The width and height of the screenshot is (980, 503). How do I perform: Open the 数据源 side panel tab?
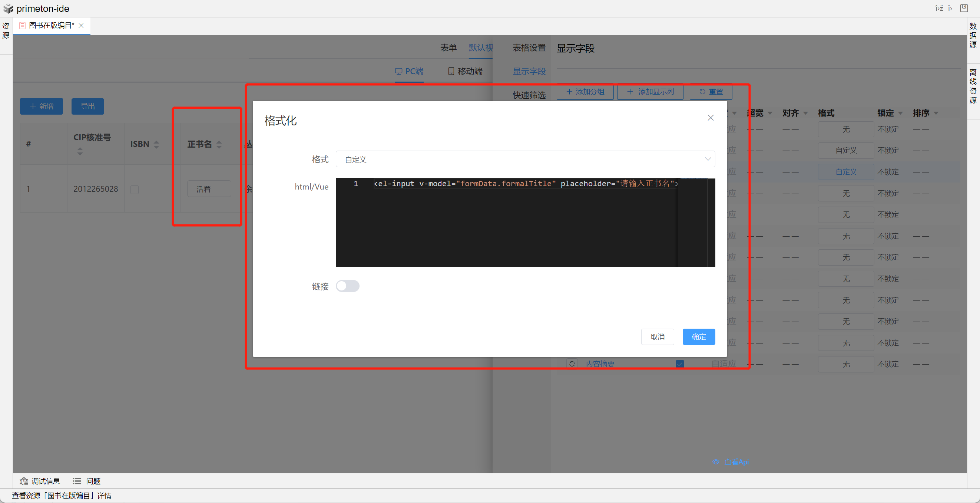(973, 35)
